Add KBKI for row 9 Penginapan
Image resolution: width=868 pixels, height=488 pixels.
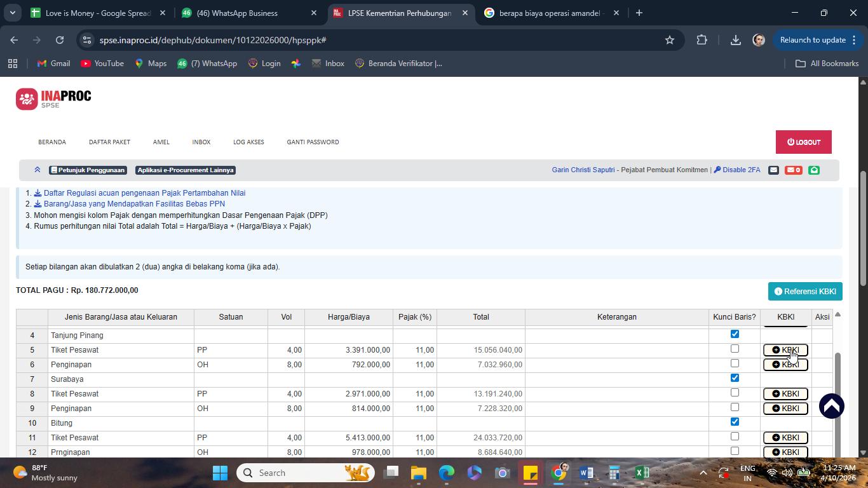785,409
